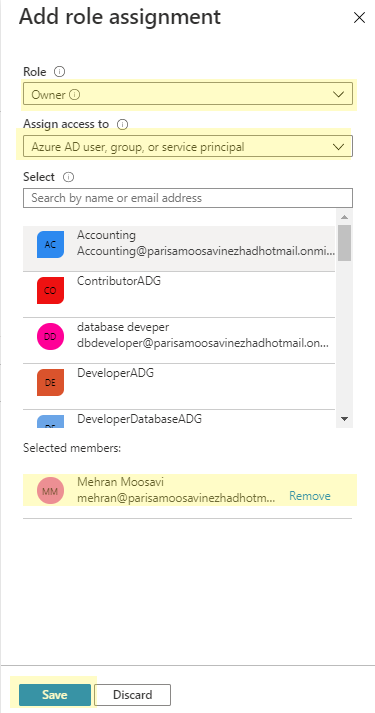Save the role assignment
The height and width of the screenshot is (713, 375).
55,695
